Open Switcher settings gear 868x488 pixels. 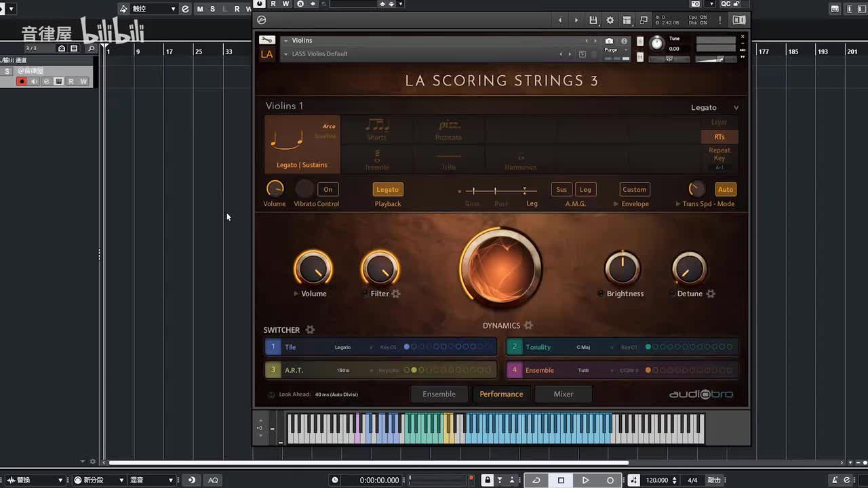310,330
